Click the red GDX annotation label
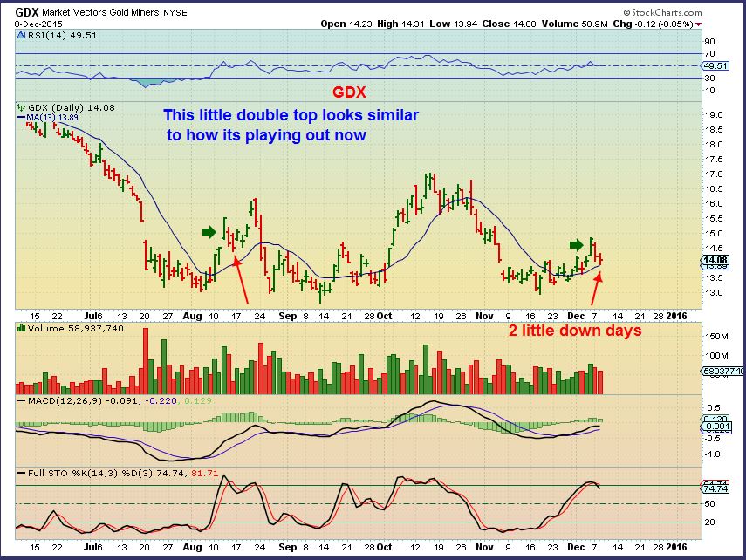 click(349, 92)
